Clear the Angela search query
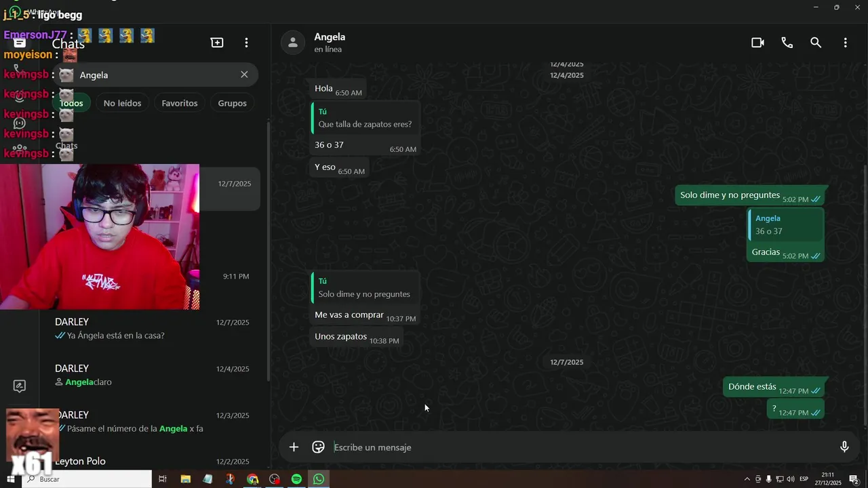 pos(244,75)
